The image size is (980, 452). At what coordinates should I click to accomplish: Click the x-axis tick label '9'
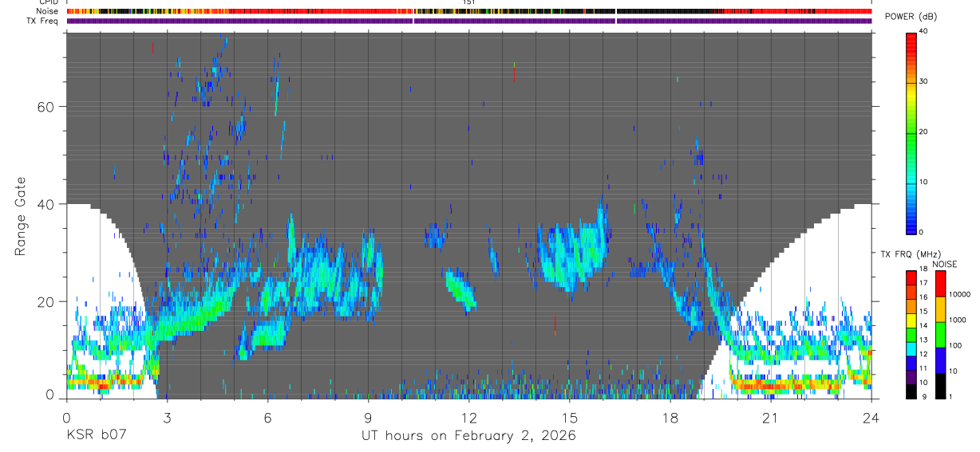coord(368,417)
